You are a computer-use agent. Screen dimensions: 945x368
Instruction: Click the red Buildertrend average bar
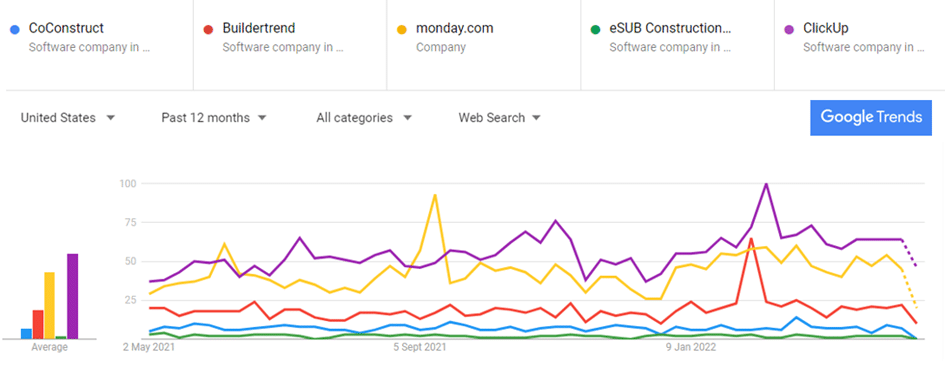point(38,324)
